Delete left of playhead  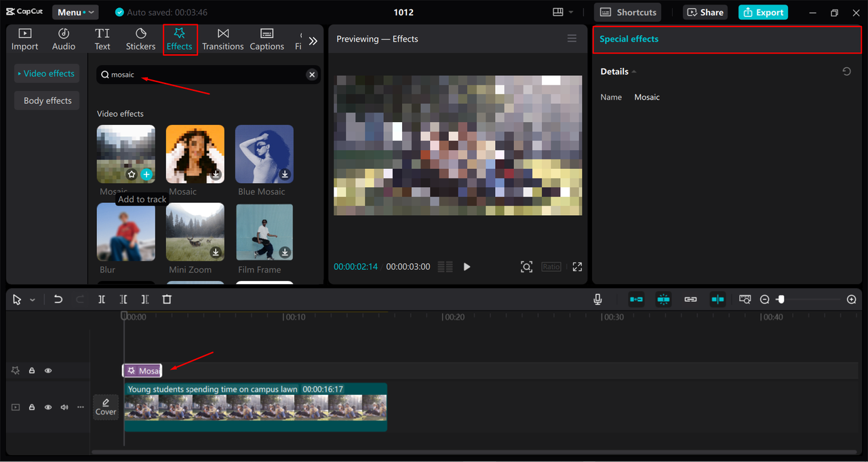pos(123,299)
